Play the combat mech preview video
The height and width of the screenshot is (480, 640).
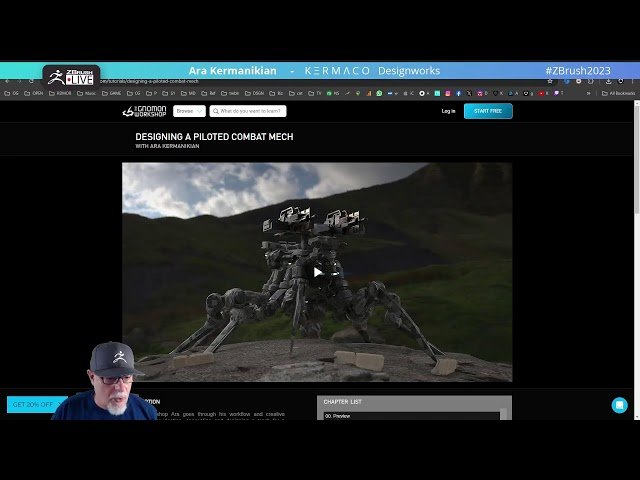(x=318, y=272)
